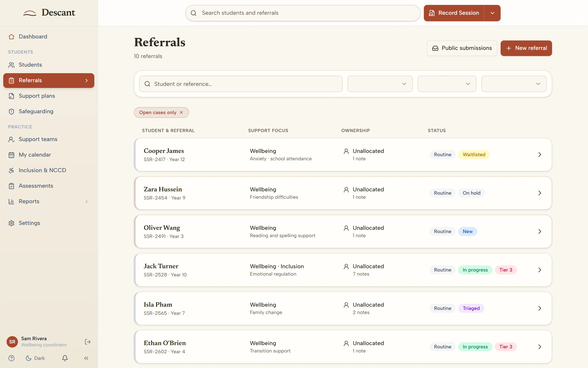Open Isla Pham referral row chevron

click(540, 308)
